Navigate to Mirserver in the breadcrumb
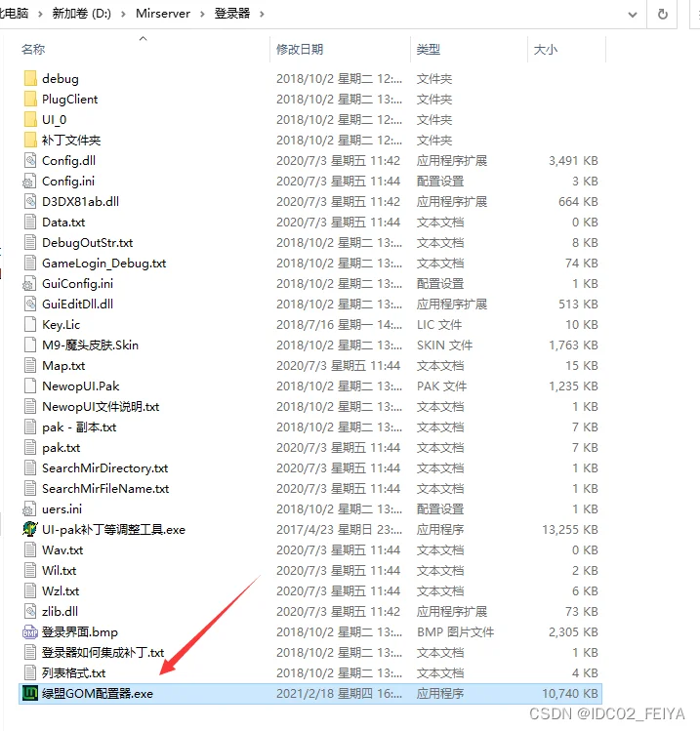Screen dimensions: 700x731 (x=164, y=15)
